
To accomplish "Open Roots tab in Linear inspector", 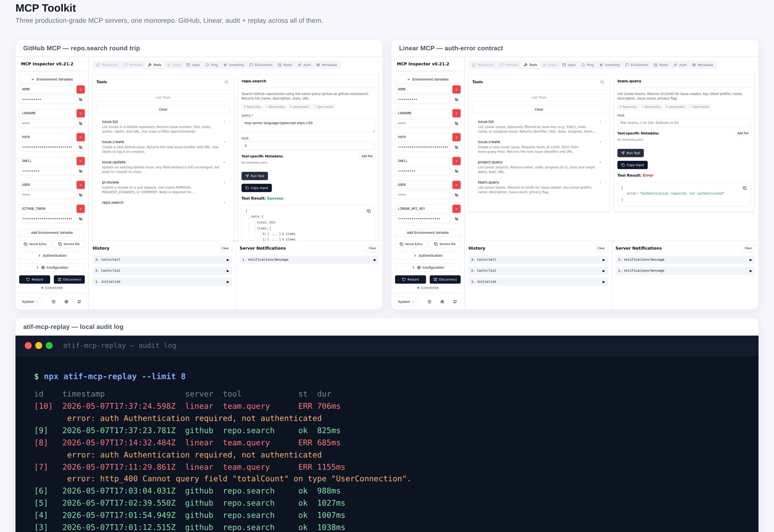I will coord(661,65).
